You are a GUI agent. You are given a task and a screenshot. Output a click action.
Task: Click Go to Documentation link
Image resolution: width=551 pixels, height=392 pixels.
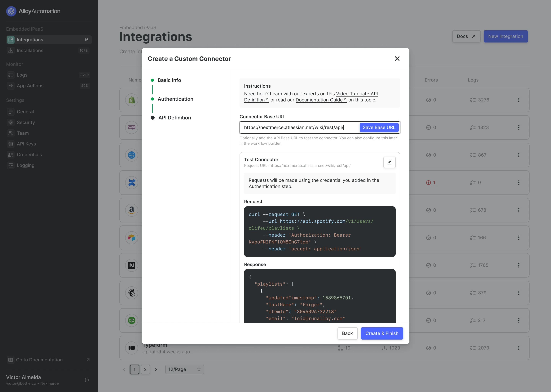click(49, 360)
